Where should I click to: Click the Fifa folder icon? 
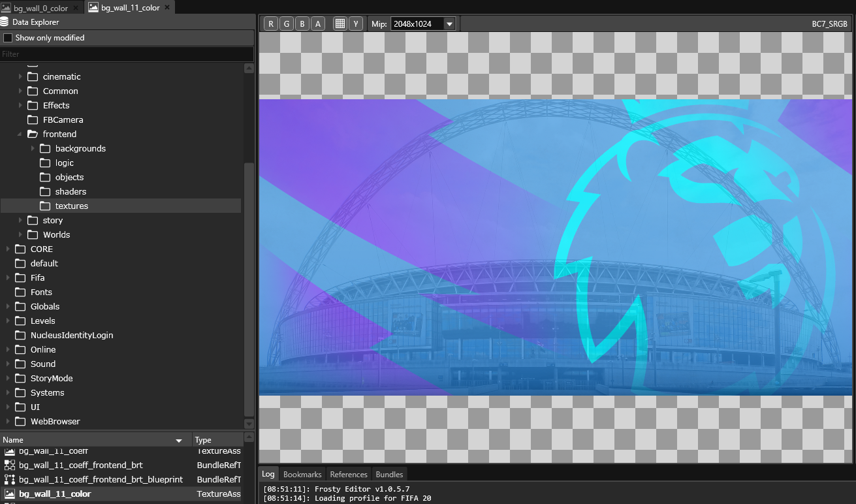20,277
